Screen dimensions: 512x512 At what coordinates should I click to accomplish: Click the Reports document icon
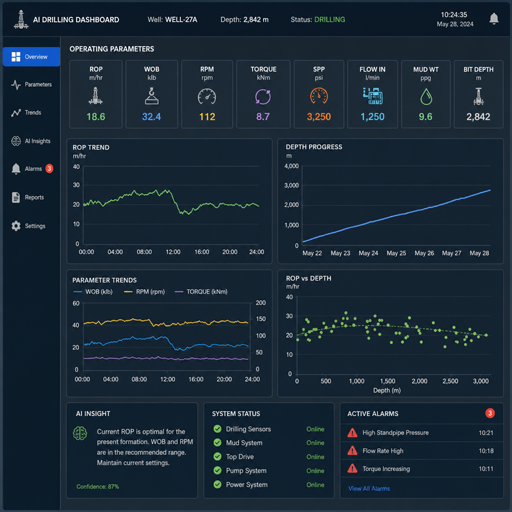coord(16,197)
